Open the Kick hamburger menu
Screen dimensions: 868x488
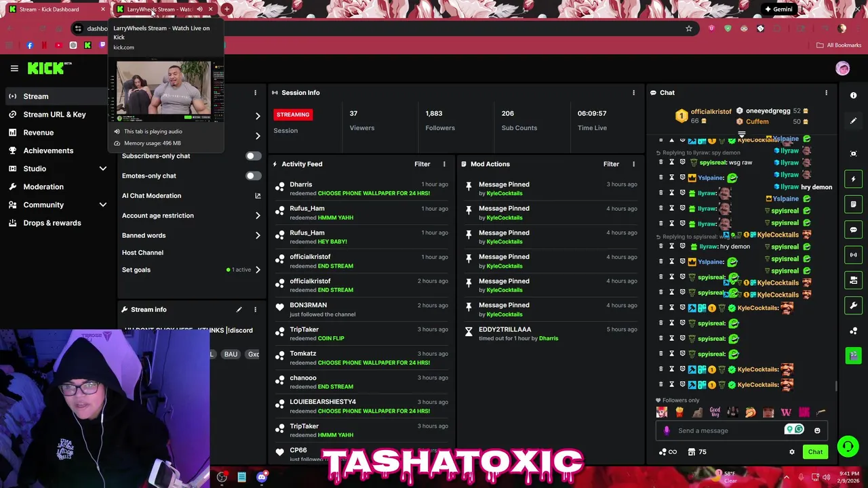[14, 68]
